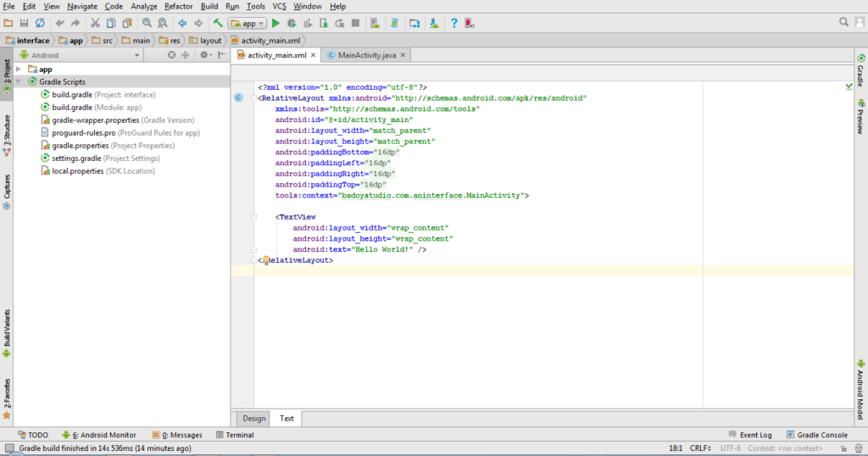Image resolution: width=868 pixels, height=456 pixels.
Task: Open Help via the question mark icon
Action: (x=454, y=23)
